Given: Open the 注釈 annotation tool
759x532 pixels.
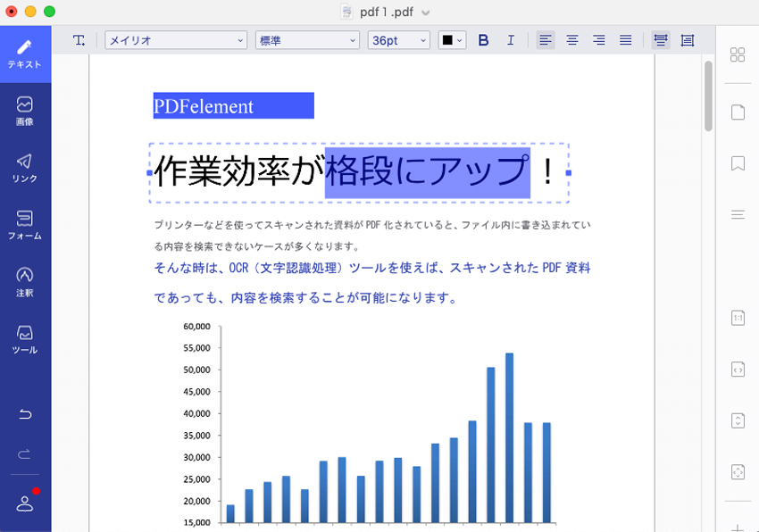Looking at the screenshot, I should click(25, 282).
